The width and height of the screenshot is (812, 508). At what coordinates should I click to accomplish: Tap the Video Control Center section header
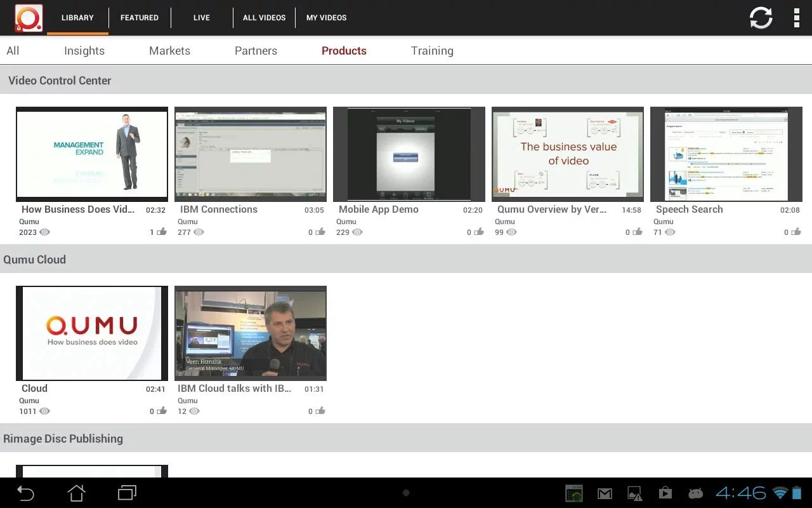(x=406, y=81)
